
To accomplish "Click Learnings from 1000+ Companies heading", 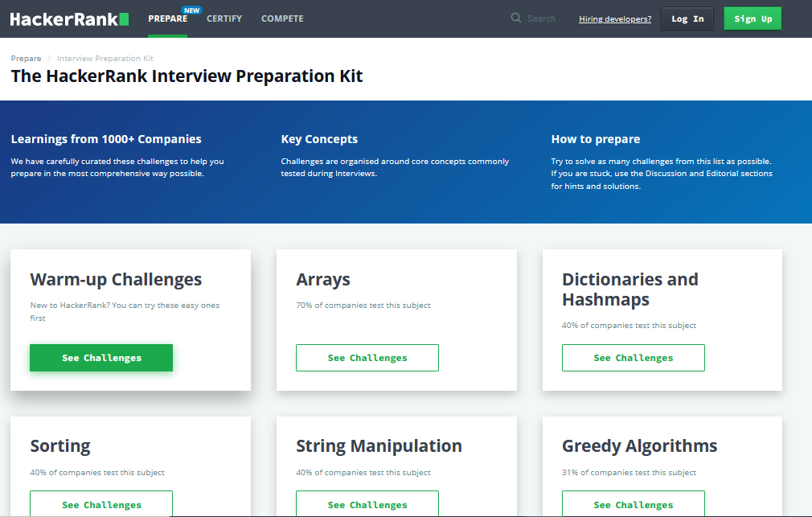I will click(106, 139).
